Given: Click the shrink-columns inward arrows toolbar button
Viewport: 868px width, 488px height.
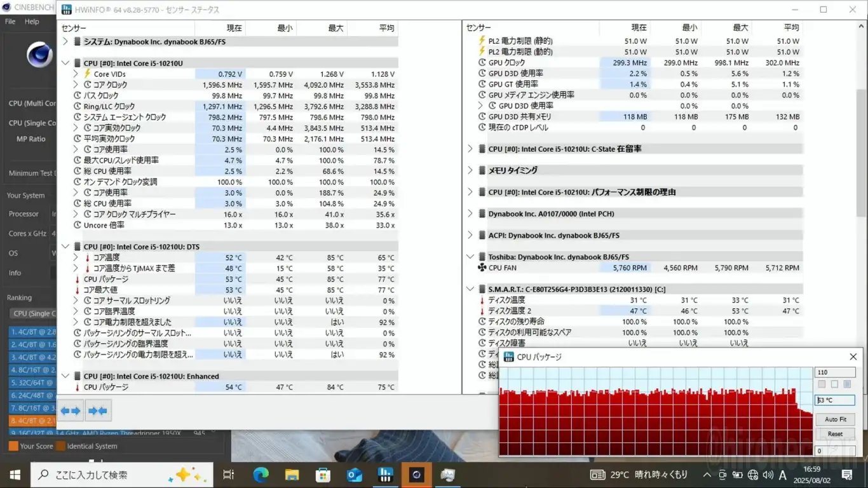Looking at the screenshot, I should pos(98,411).
